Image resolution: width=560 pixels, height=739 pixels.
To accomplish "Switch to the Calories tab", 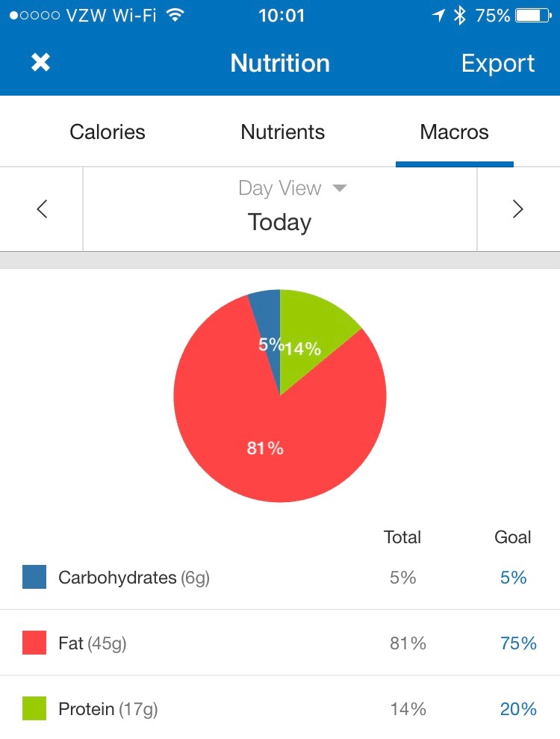I will 108,132.
